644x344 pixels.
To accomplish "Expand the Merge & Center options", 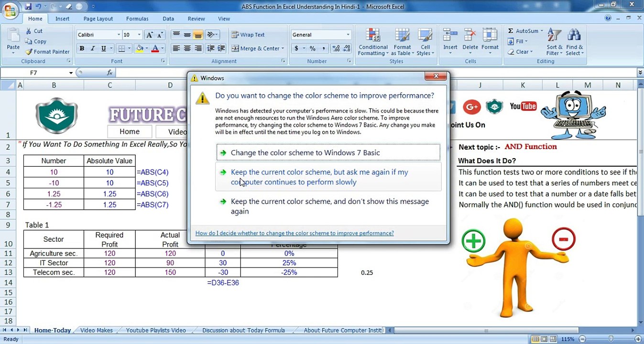I will coord(283,49).
